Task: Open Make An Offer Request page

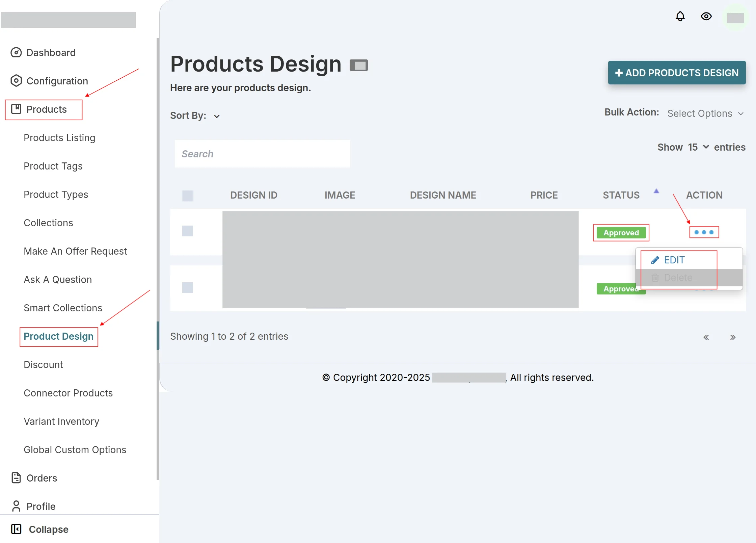Action: 75,251
